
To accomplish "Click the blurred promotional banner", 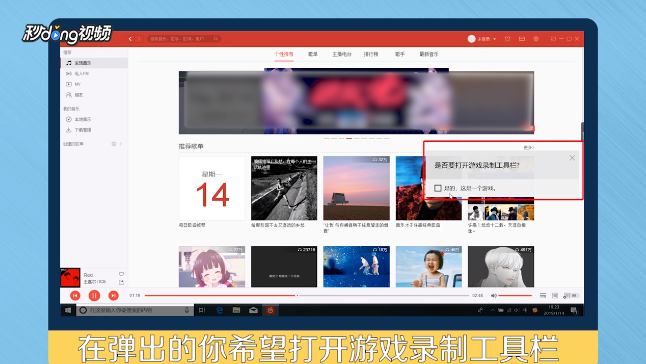I will (356, 102).
